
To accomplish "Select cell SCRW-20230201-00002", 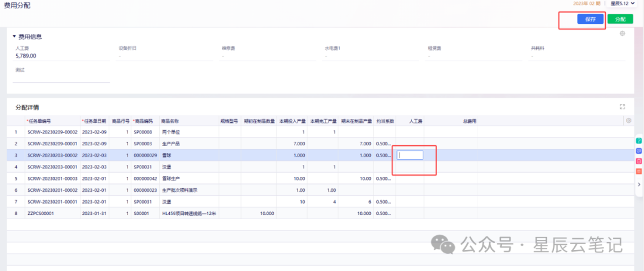I will (x=52, y=190).
